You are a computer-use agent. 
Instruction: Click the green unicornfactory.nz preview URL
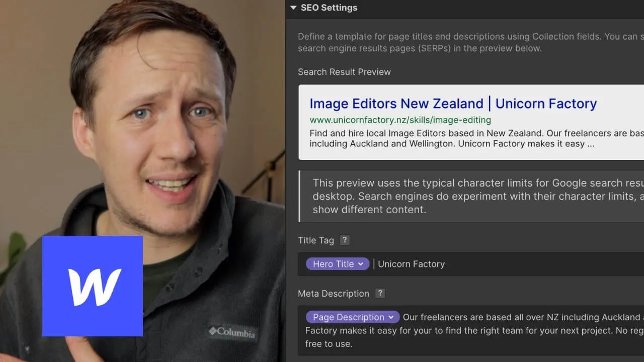tap(400, 120)
